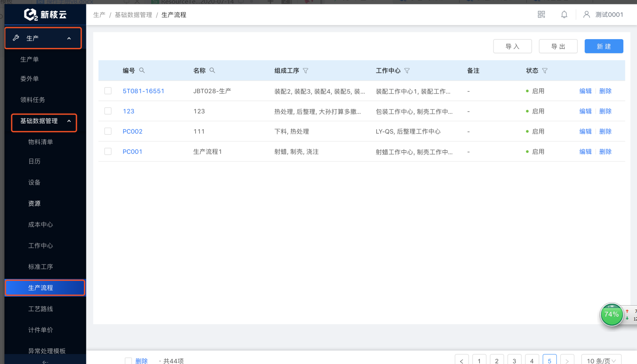Open 成本中心 in the sidebar
Image resolution: width=637 pixels, height=364 pixels.
click(x=40, y=225)
